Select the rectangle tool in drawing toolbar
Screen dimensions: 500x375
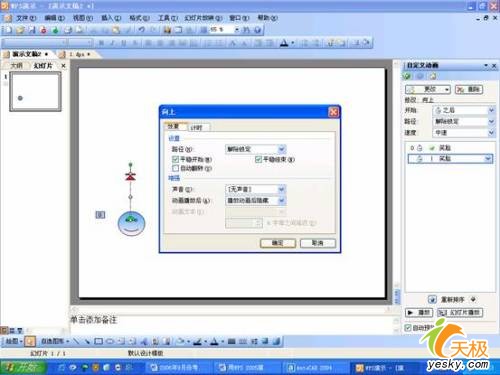click(99, 341)
